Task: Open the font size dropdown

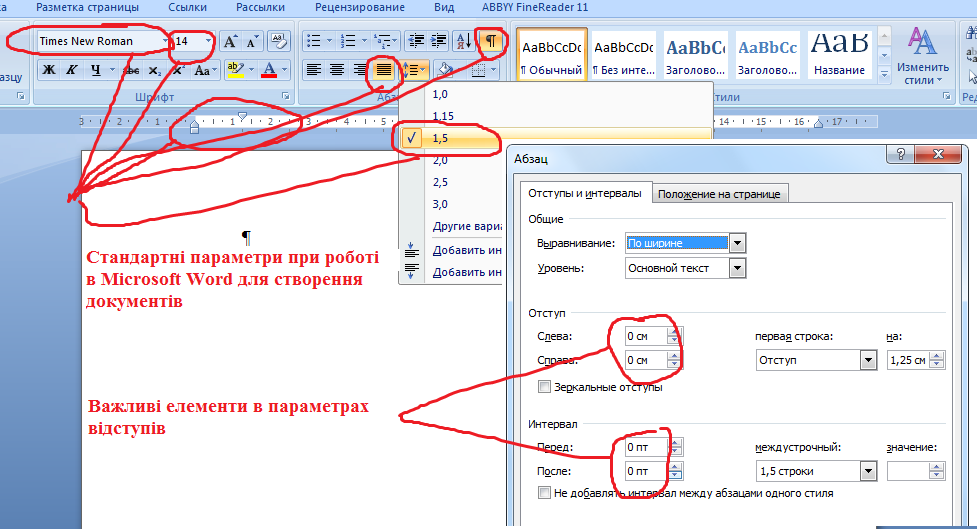Action: click(208, 41)
